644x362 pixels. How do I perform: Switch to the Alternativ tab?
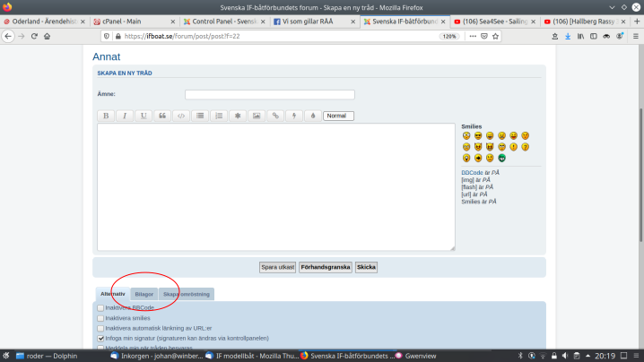pos(112,294)
